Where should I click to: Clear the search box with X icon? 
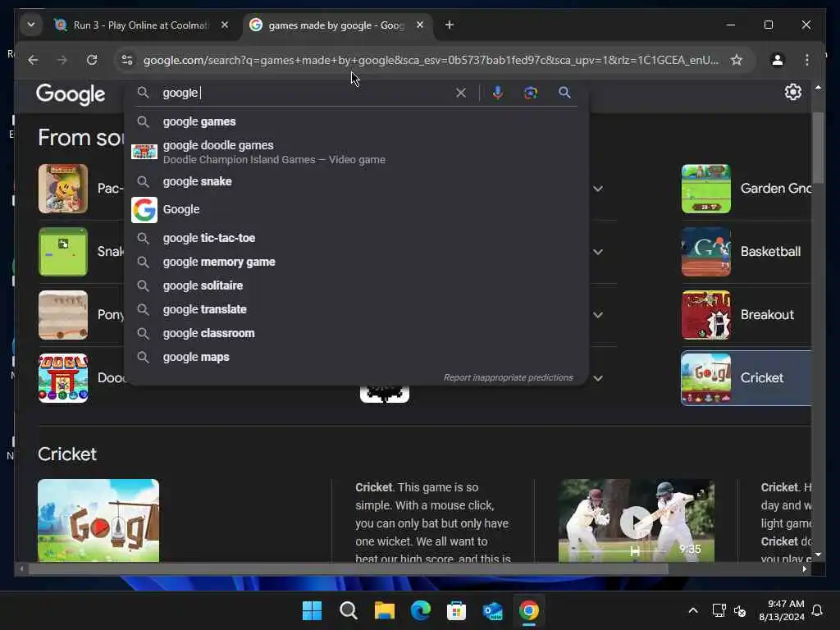[461, 93]
